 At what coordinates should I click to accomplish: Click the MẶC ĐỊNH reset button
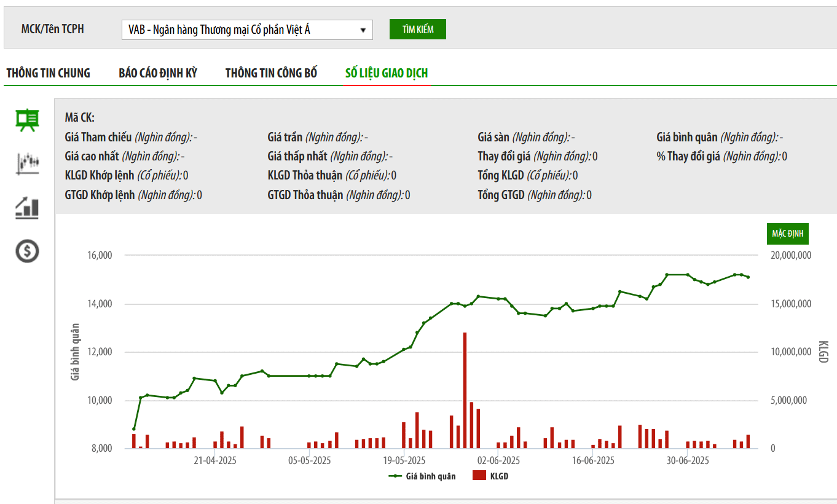[790, 234]
